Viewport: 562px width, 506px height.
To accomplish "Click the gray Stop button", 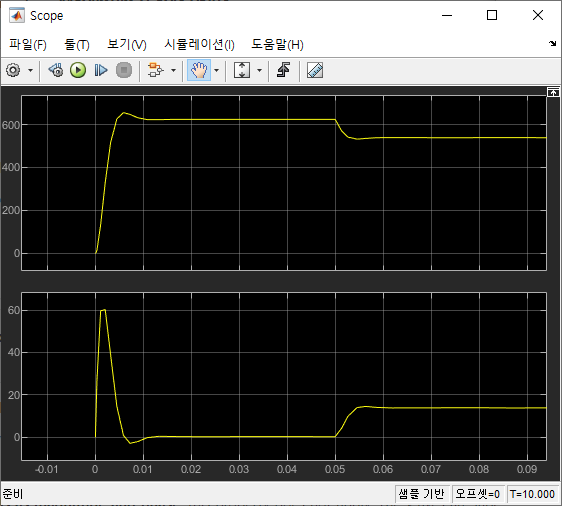I will coord(124,70).
